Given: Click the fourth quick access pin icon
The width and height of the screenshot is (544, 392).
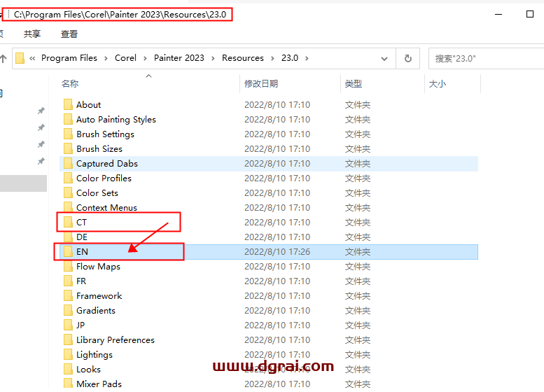Looking at the screenshot, I should (x=41, y=161).
